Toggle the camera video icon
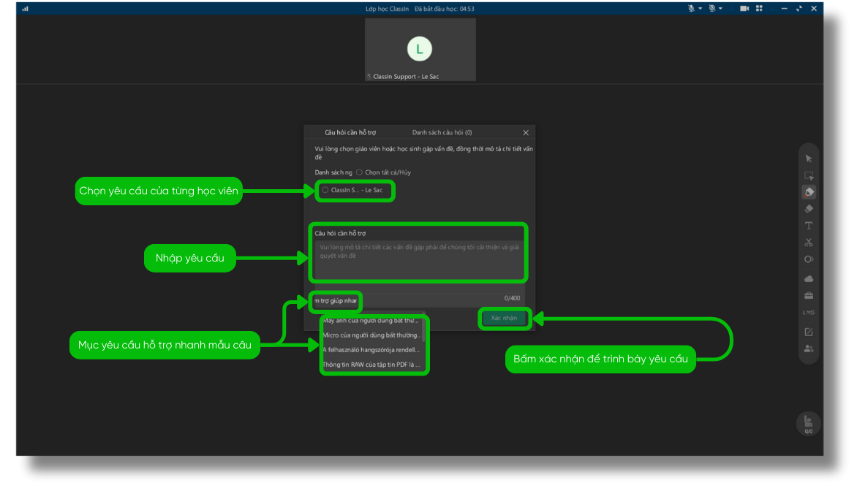868x488 pixels. (744, 8)
